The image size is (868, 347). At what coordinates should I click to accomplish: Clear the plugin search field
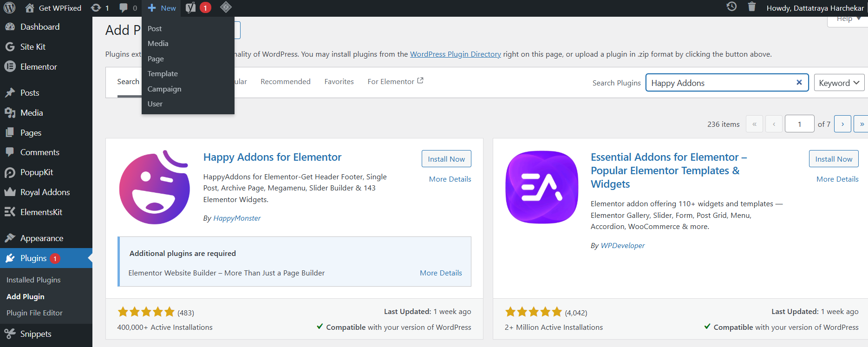pyautogui.click(x=799, y=83)
